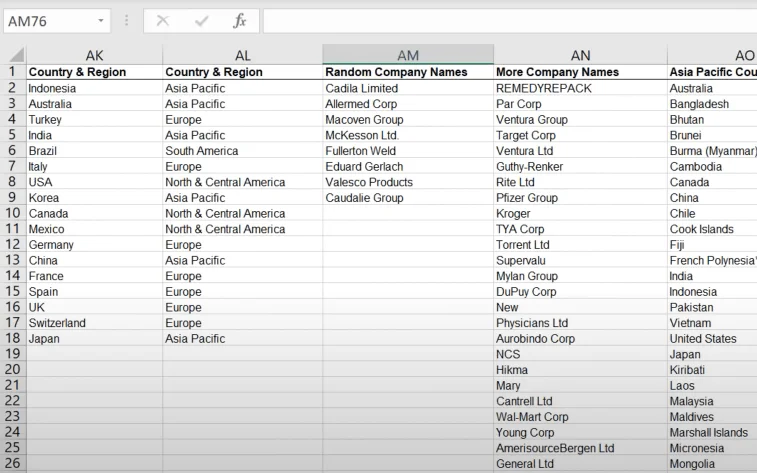
Task: Select the Bangladesh cell
Action: [712, 104]
